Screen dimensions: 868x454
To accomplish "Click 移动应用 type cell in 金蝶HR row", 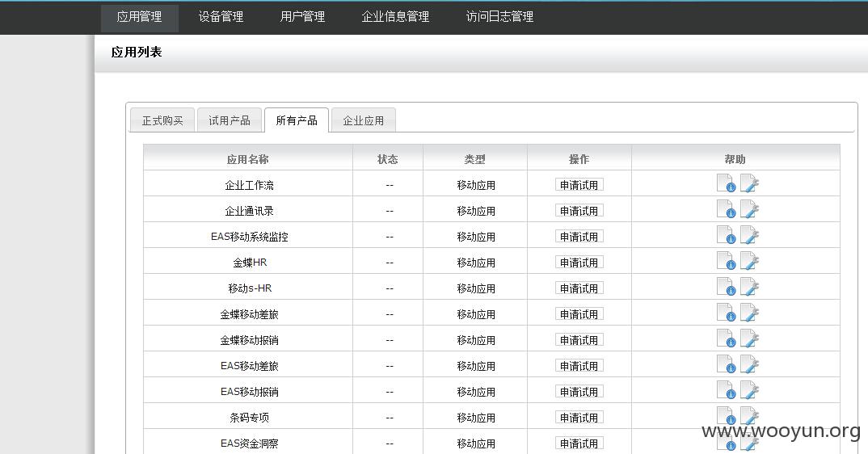I will 475,263.
